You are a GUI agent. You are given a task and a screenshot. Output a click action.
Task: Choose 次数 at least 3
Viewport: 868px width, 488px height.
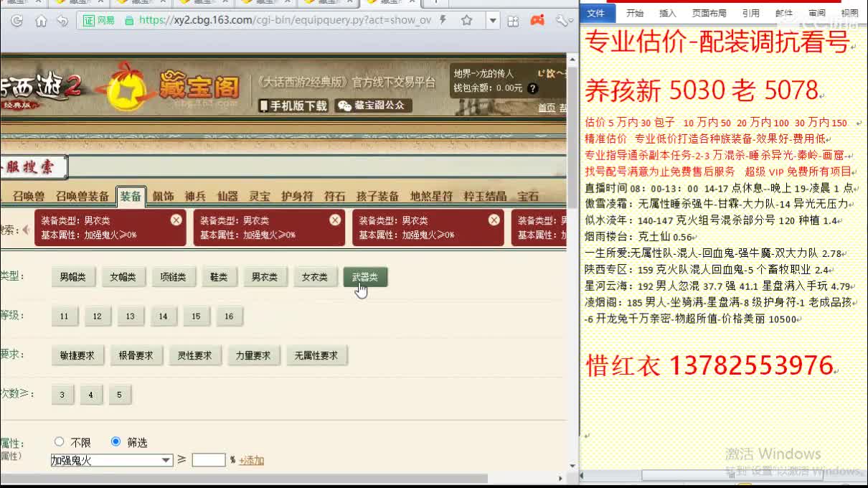point(62,395)
